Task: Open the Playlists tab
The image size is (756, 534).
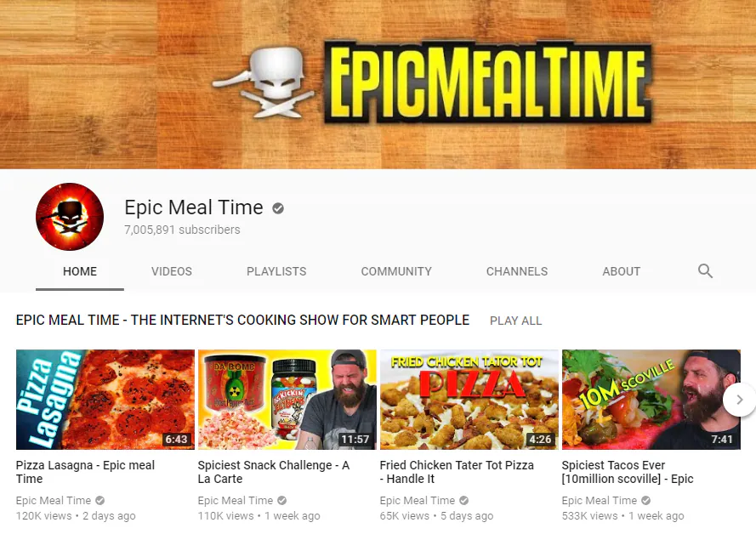Action: coord(276,271)
